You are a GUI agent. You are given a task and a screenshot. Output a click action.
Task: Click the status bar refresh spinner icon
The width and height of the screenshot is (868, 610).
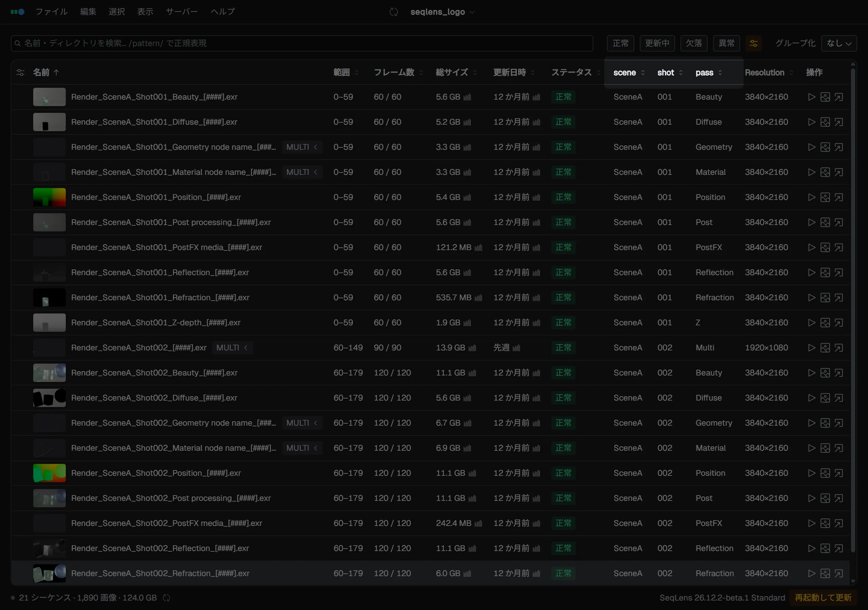click(x=166, y=598)
